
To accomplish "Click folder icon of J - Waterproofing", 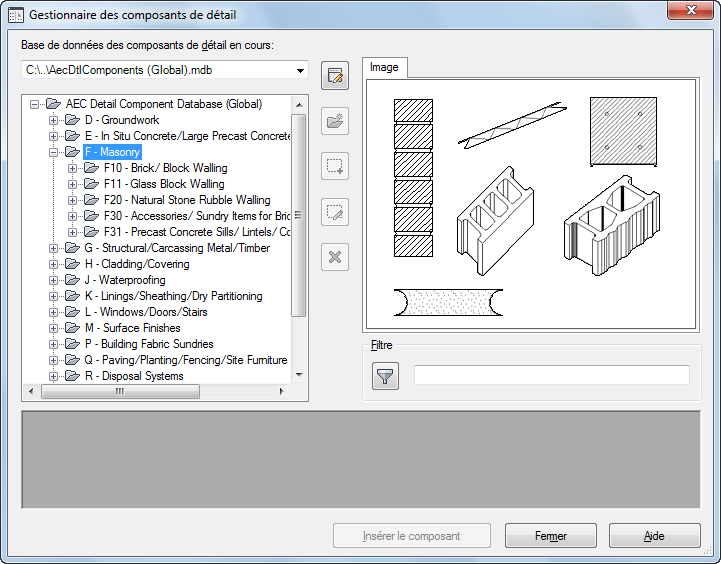I will tap(72, 280).
